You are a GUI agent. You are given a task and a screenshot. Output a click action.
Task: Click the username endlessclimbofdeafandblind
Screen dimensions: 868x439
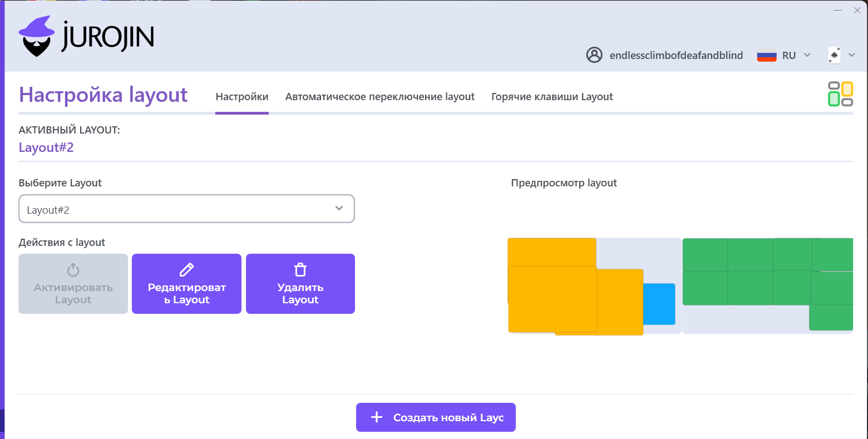[x=676, y=55]
